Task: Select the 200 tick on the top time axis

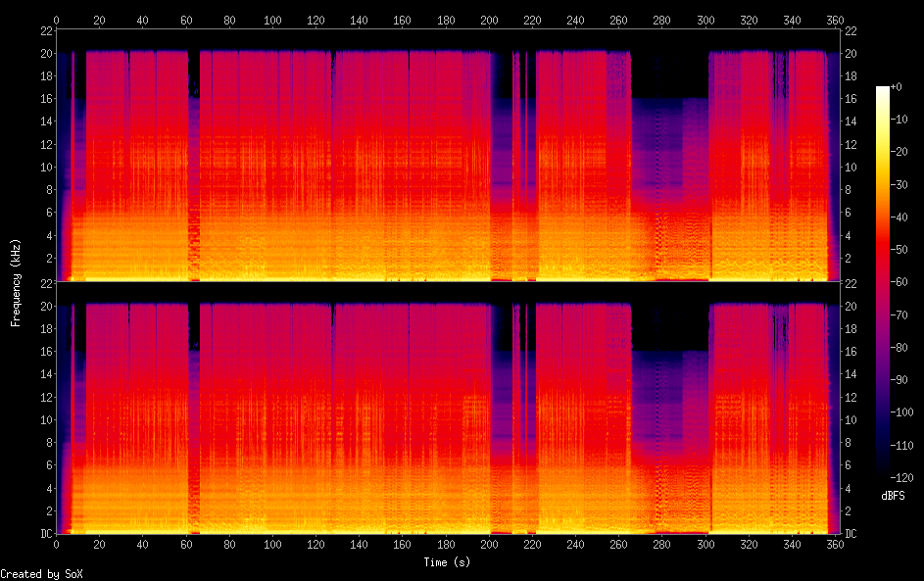Action: 490,19
